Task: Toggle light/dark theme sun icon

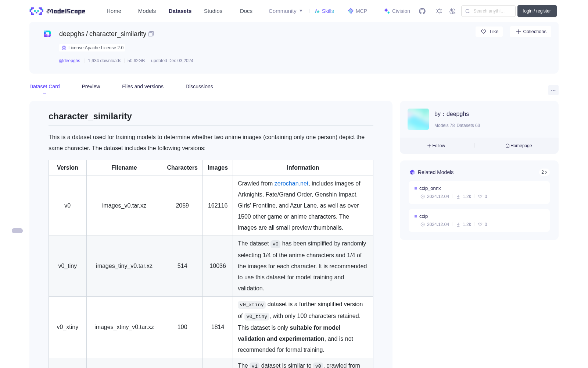Action: pos(439,11)
